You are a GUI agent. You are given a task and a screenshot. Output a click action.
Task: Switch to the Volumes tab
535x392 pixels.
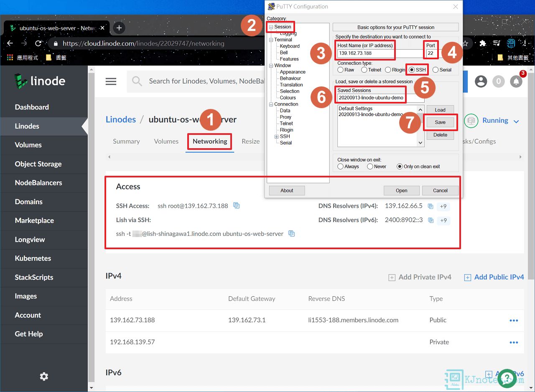[x=166, y=141]
